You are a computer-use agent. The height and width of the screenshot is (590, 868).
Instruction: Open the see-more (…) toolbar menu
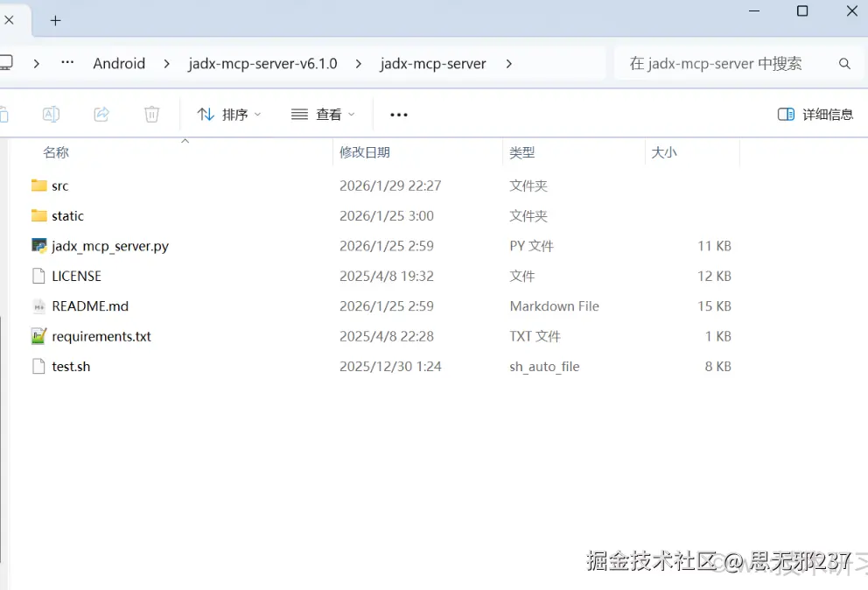click(398, 114)
